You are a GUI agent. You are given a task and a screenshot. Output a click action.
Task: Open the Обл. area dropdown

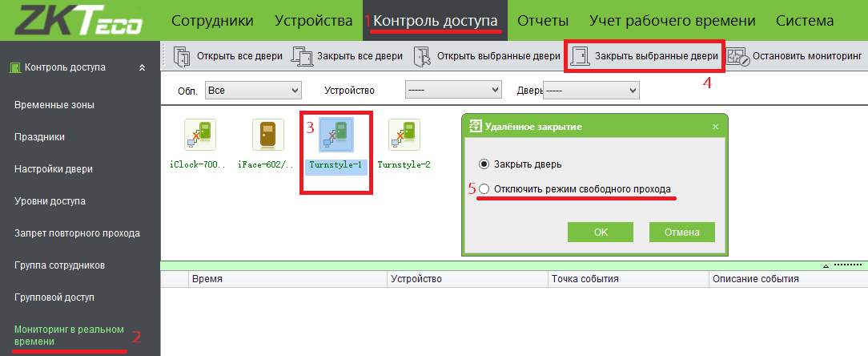[x=253, y=90]
